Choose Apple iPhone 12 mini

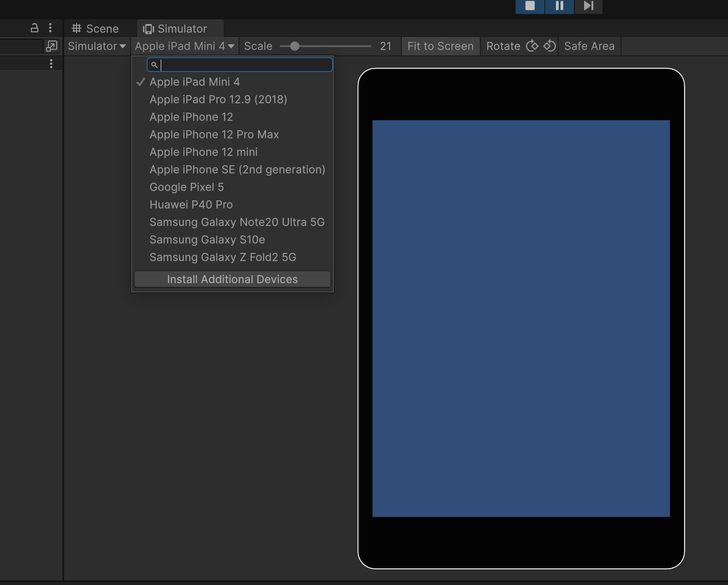click(233, 152)
